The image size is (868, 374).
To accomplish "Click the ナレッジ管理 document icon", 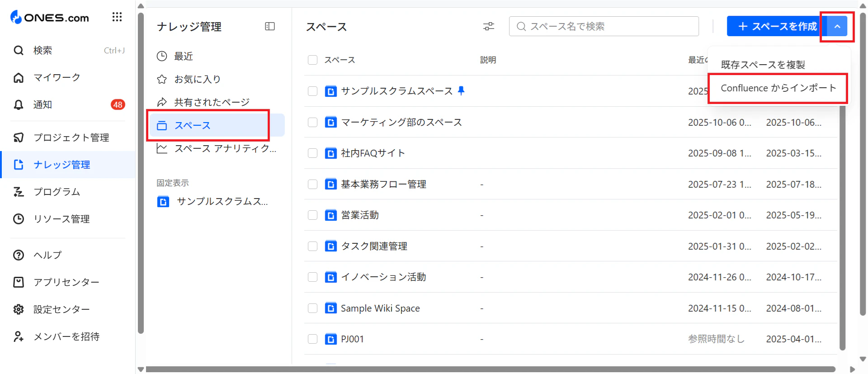I will 19,164.
